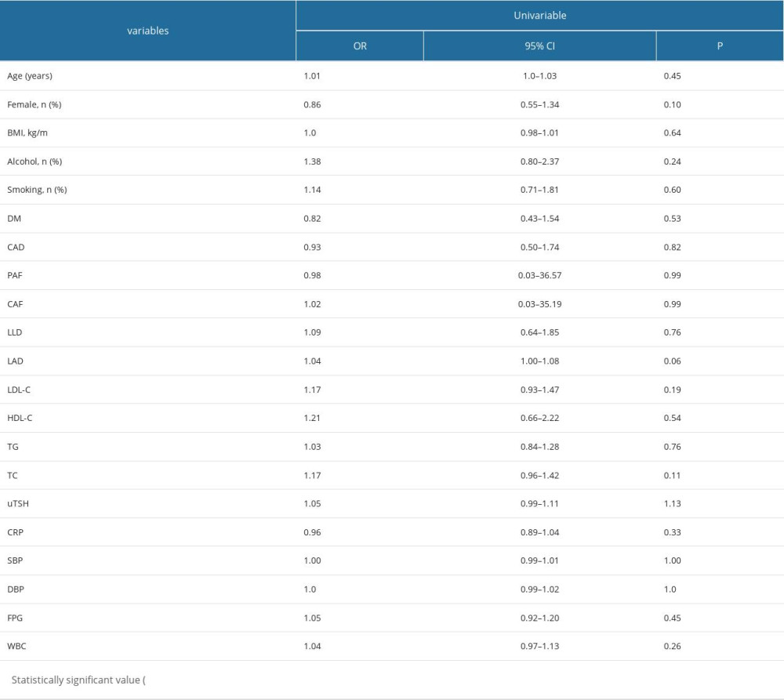Screen dimensions: 784x700
Task: Select the 'BMI, kg/m' row label
Action: [x=27, y=133]
